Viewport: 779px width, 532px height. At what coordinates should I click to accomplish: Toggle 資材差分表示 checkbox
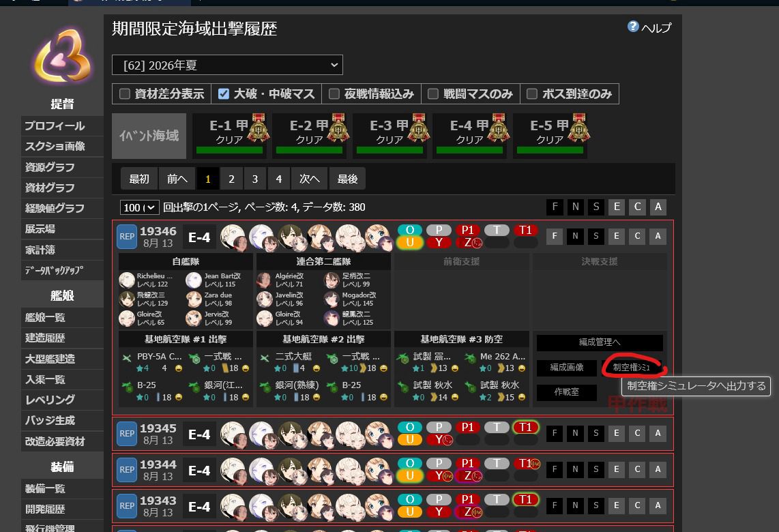[125, 94]
